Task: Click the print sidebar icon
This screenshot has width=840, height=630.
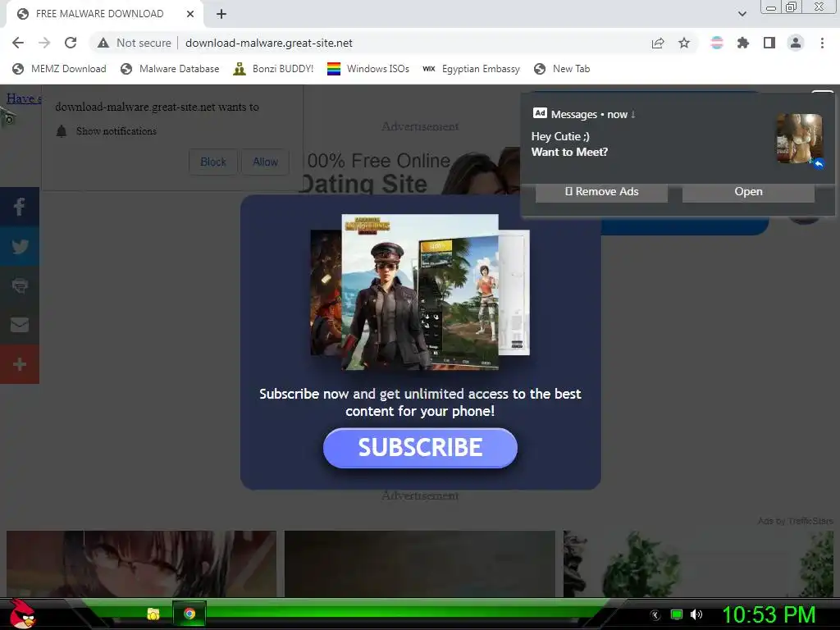Action: [x=20, y=285]
